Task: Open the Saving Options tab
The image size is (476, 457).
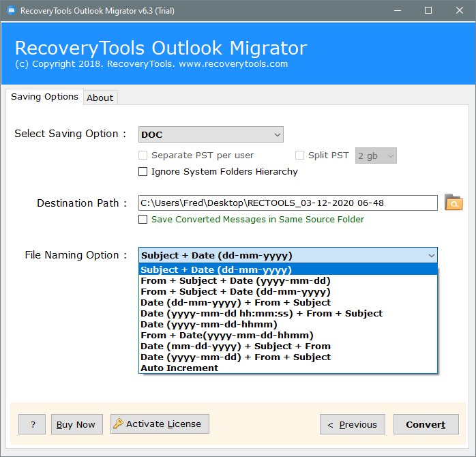Action: point(44,97)
